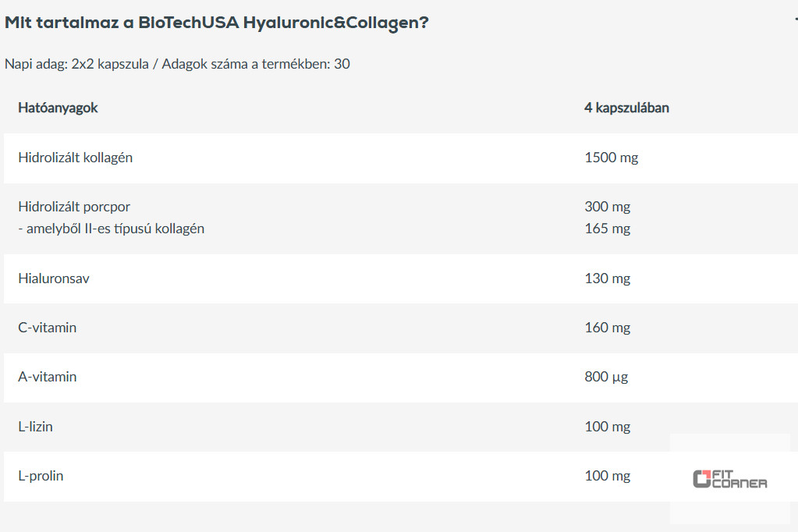Image resolution: width=798 pixels, height=532 pixels.
Task: Click the 4 kapszulában column header
Action: tap(626, 108)
